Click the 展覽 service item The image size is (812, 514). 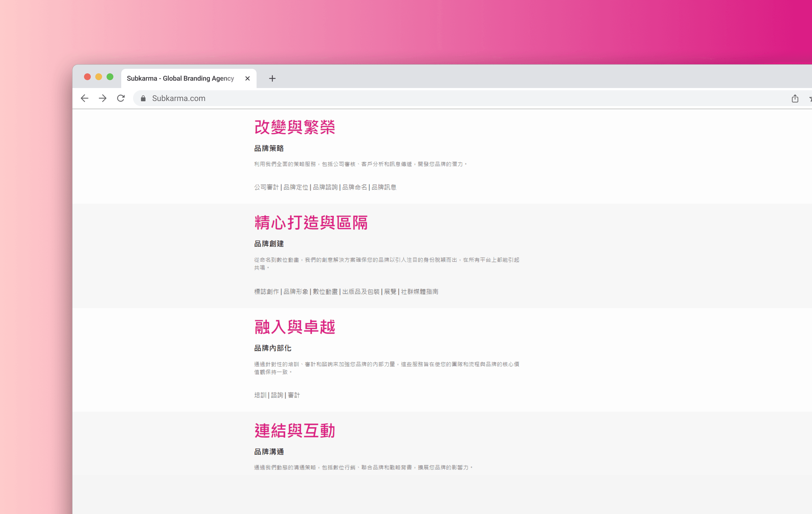tap(390, 292)
